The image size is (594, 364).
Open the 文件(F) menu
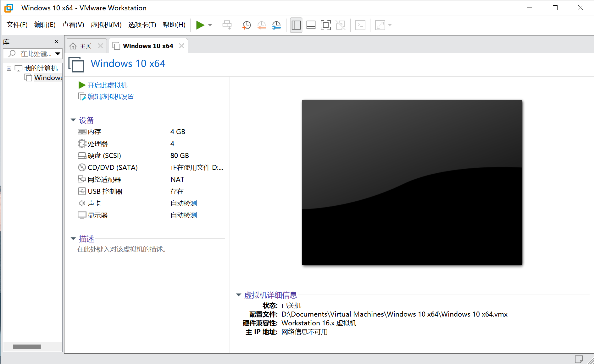[17, 25]
